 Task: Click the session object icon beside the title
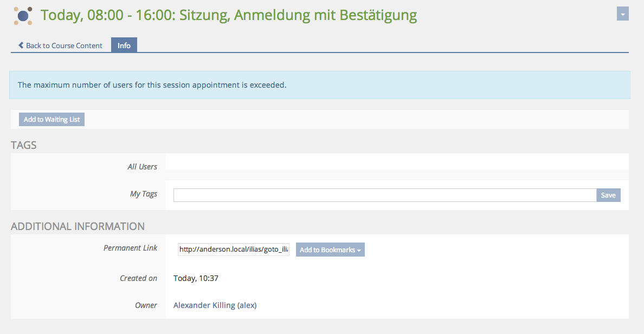click(23, 16)
